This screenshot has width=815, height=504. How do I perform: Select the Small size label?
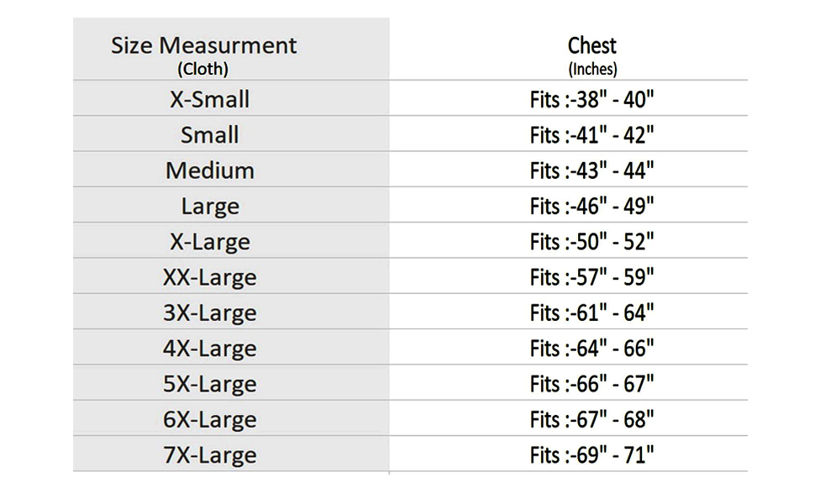210,134
